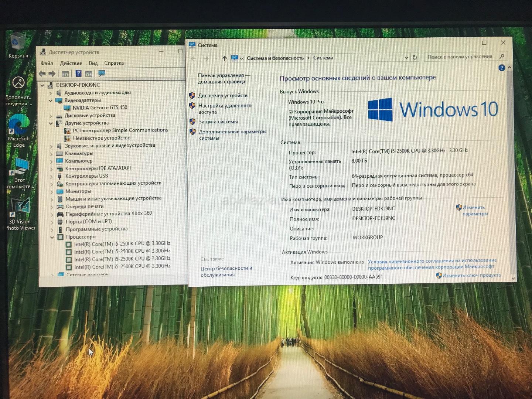The image size is (532, 399).
Task: Click the up arrow navigation icon in System window
Action: [x=225, y=58]
